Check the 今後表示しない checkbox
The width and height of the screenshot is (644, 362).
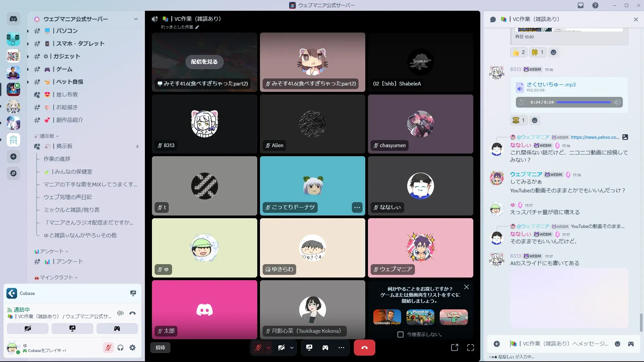click(400, 335)
